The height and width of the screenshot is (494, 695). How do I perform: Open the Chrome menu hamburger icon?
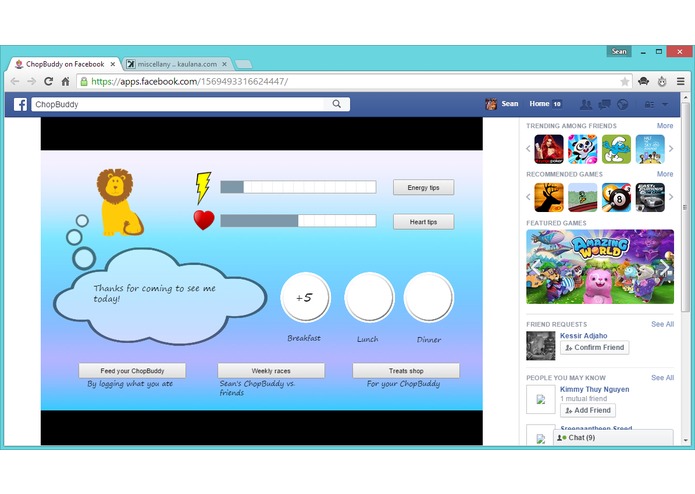[x=681, y=82]
